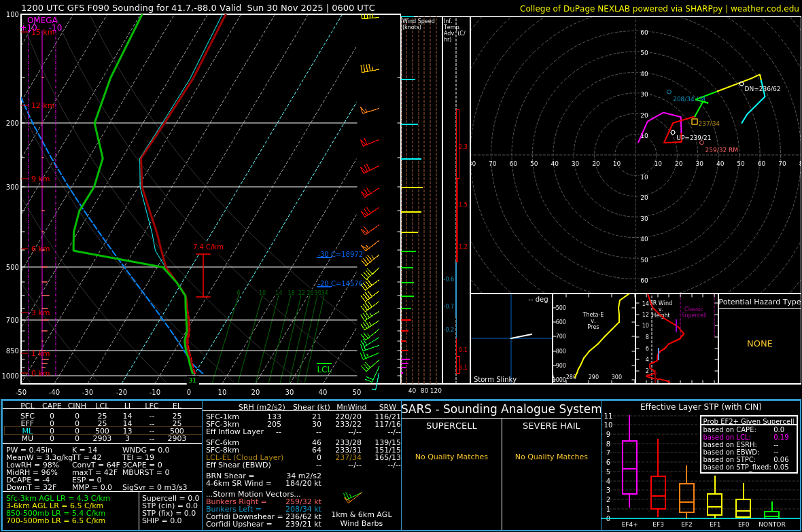Click the DownT = 32F value
This screenshot has width=802, height=532.
[x=31, y=487]
